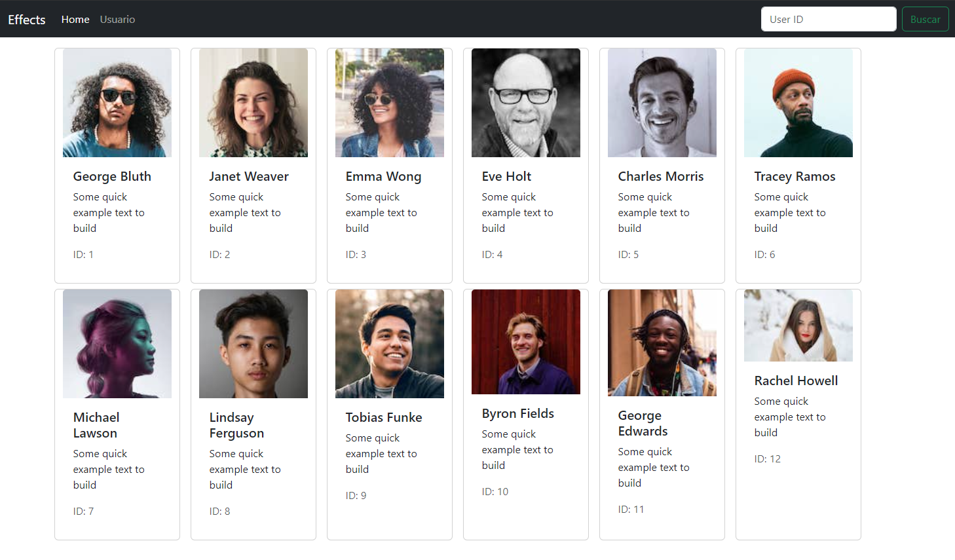Click Tracey Ramos's photo with orange beanie

coord(798,103)
